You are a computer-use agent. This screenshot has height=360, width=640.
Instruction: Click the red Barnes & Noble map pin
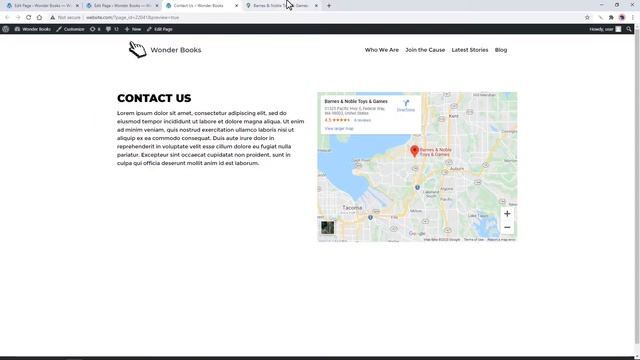click(414, 151)
